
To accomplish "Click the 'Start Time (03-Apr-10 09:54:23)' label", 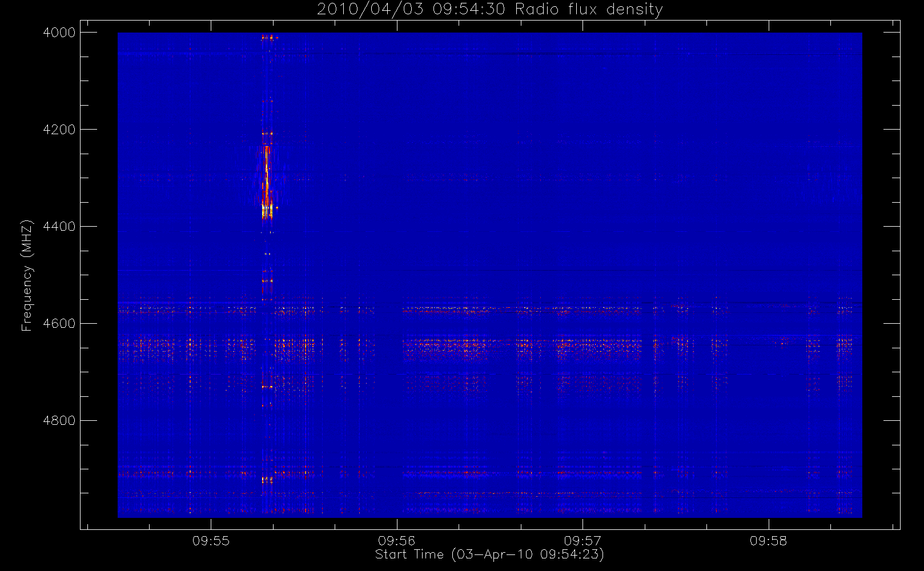I will [489, 554].
